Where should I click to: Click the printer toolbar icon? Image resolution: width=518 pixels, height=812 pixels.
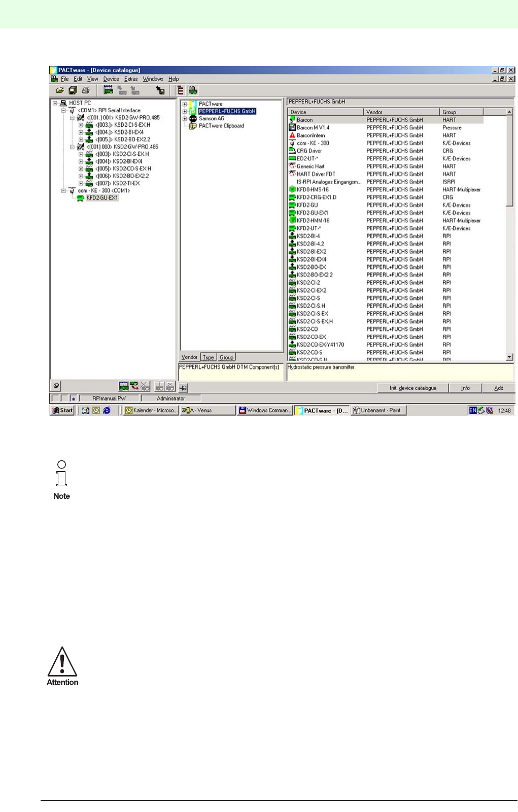coord(86,90)
